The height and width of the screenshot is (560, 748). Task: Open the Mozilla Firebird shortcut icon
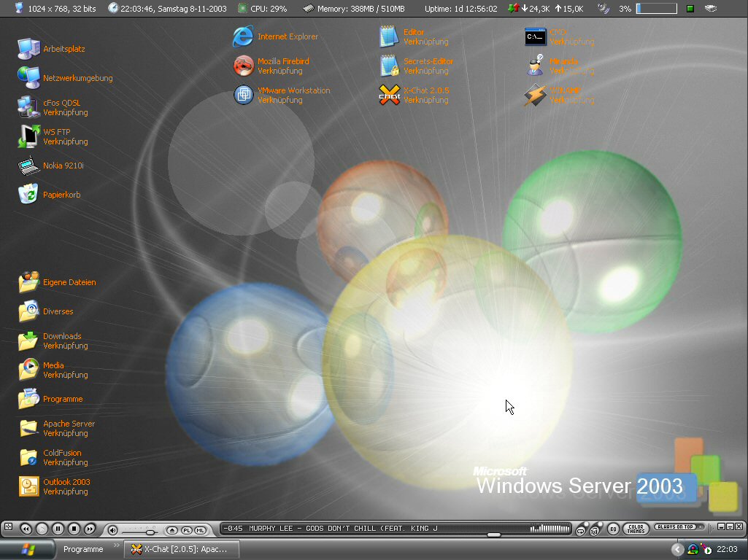[x=244, y=66]
